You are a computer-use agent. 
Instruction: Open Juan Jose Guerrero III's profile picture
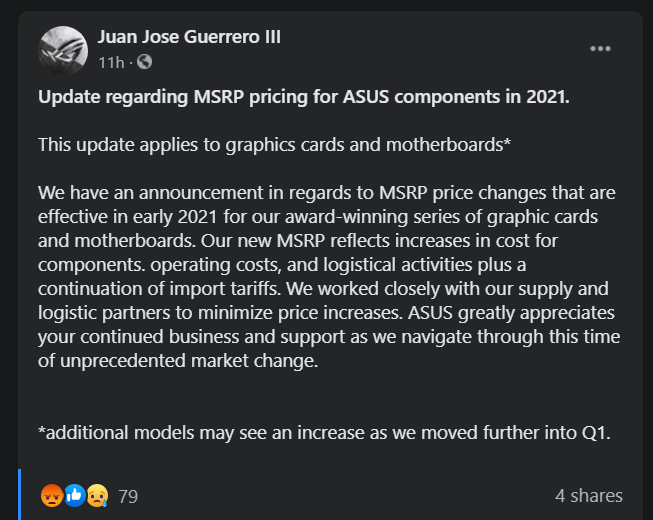coord(64,49)
